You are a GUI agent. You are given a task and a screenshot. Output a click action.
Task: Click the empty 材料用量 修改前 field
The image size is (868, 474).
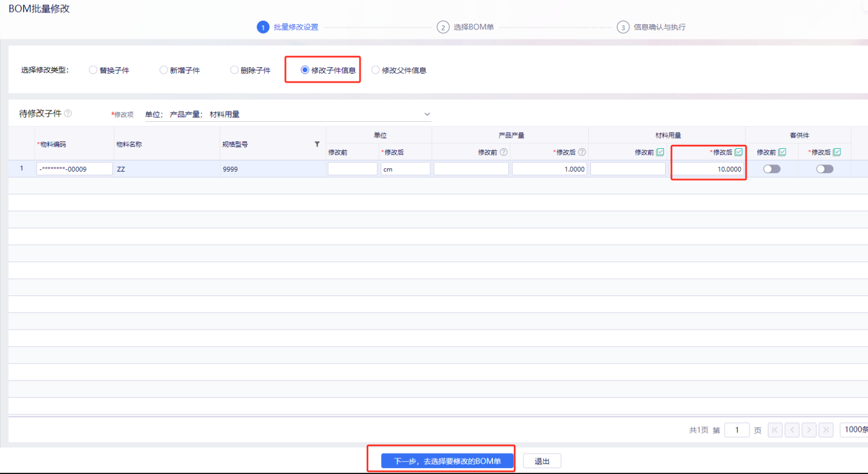[x=628, y=169]
